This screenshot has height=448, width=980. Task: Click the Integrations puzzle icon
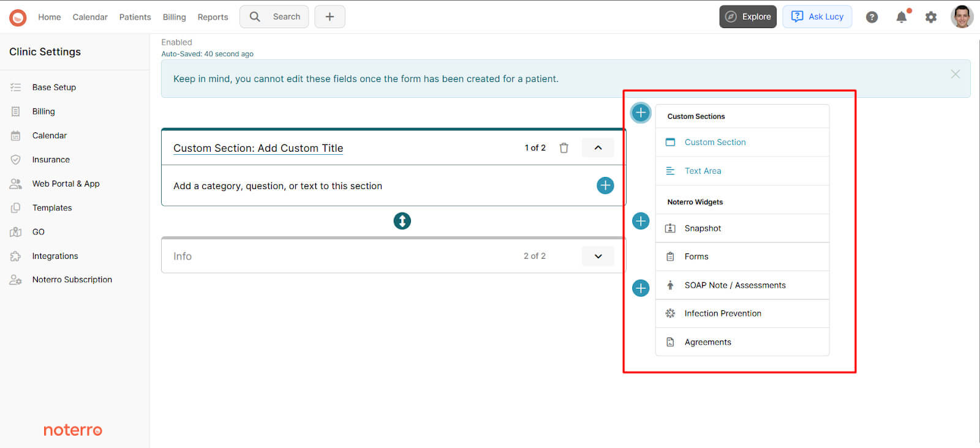coord(16,256)
